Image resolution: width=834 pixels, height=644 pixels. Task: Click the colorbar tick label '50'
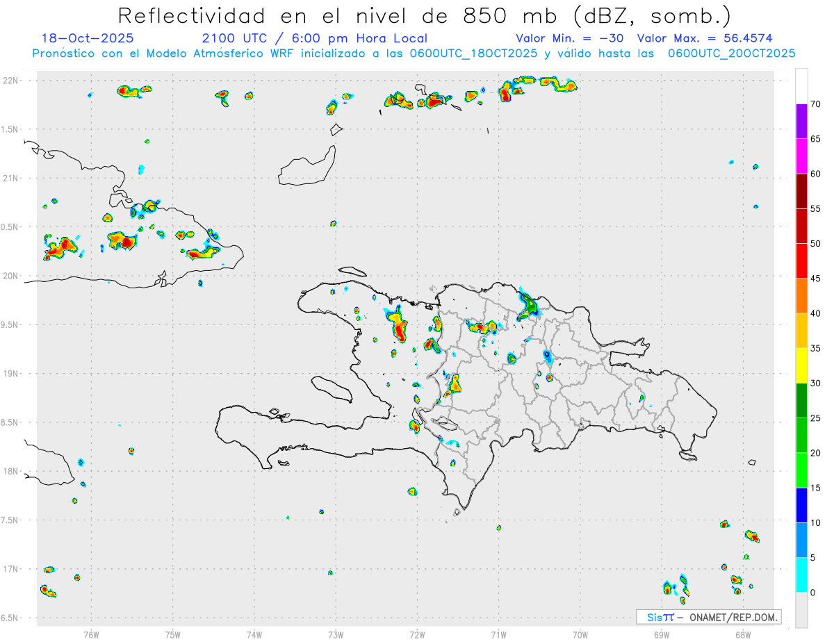pyautogui.click(x=816, y=244)
